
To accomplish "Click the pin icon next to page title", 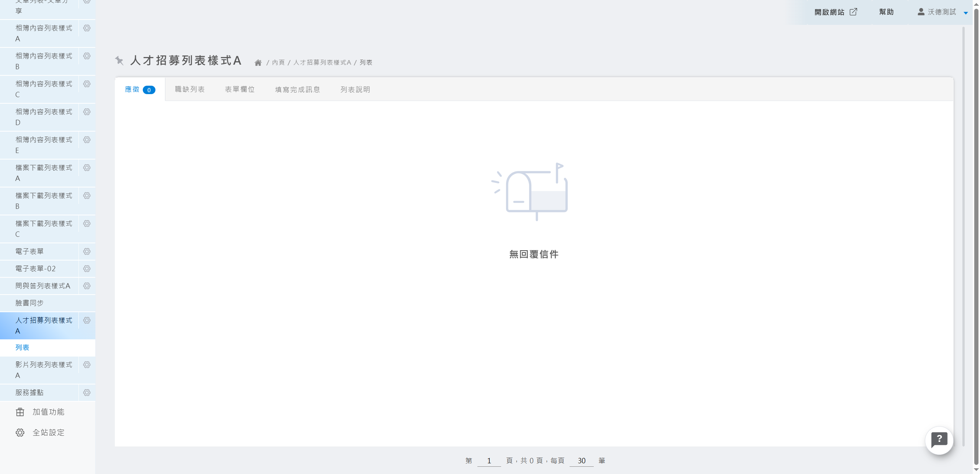I will point(119,60).
